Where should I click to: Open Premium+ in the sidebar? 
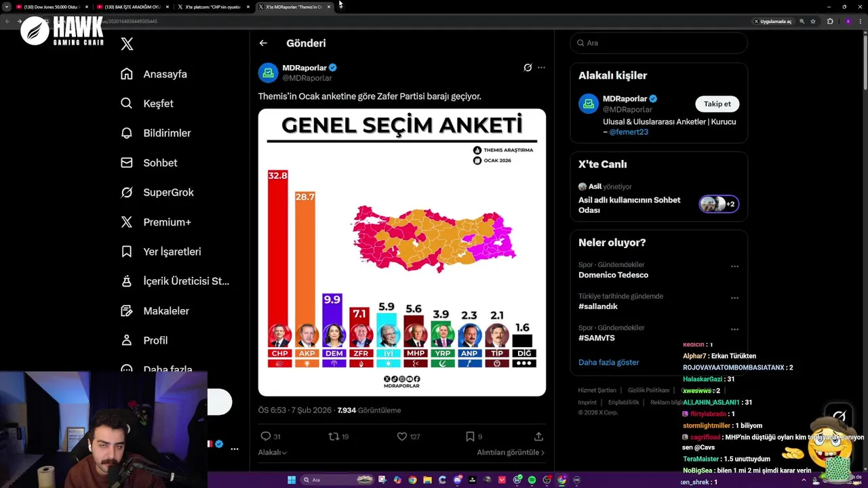[x=155, y=222]
